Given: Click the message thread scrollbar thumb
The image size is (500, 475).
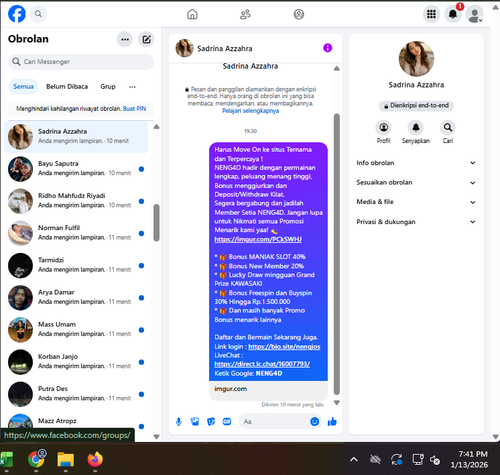Looking at the screenshot, I should [337, 254].
